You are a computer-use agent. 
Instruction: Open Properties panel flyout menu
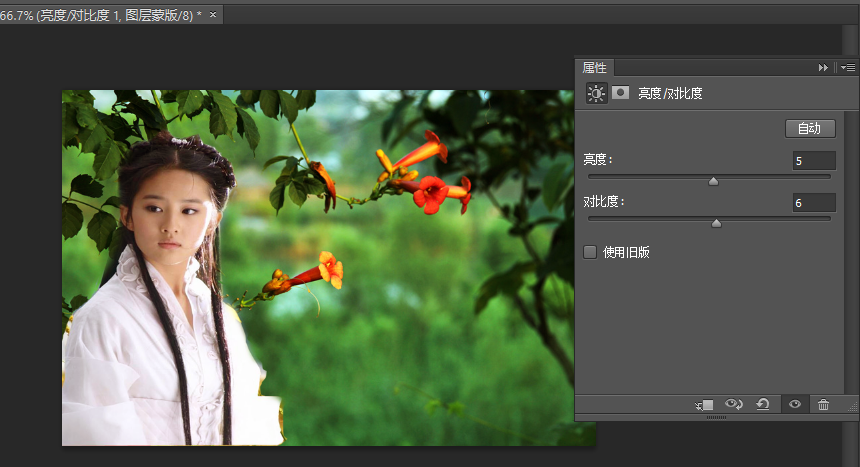click(848, 67)
